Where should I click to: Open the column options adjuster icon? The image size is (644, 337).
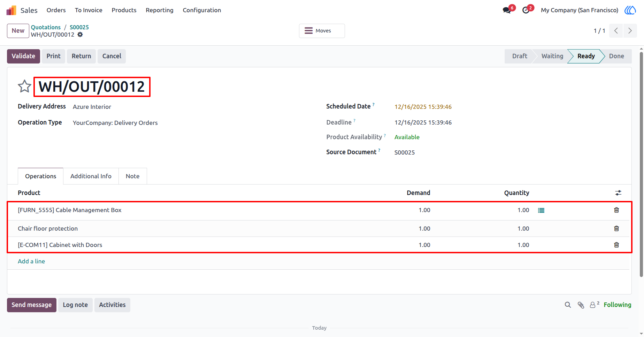pos(618,193)
